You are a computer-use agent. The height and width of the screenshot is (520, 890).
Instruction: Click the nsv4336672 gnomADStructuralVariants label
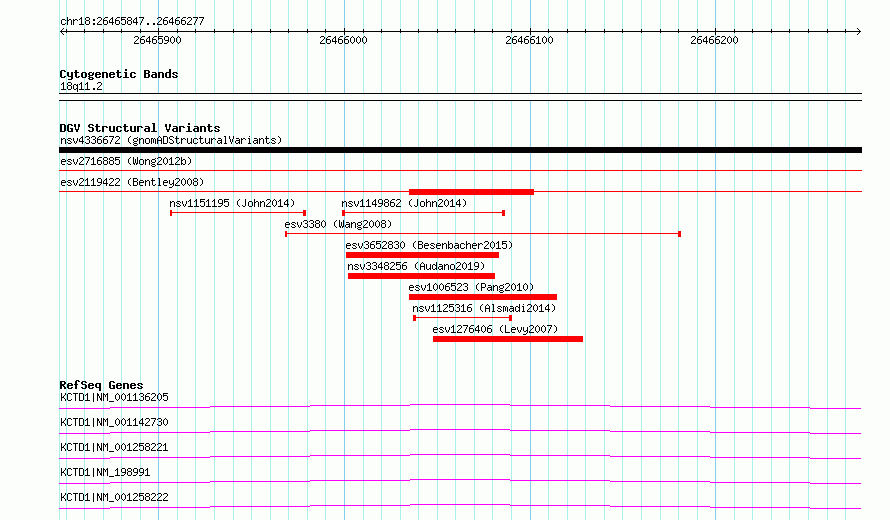click(171, 140)
